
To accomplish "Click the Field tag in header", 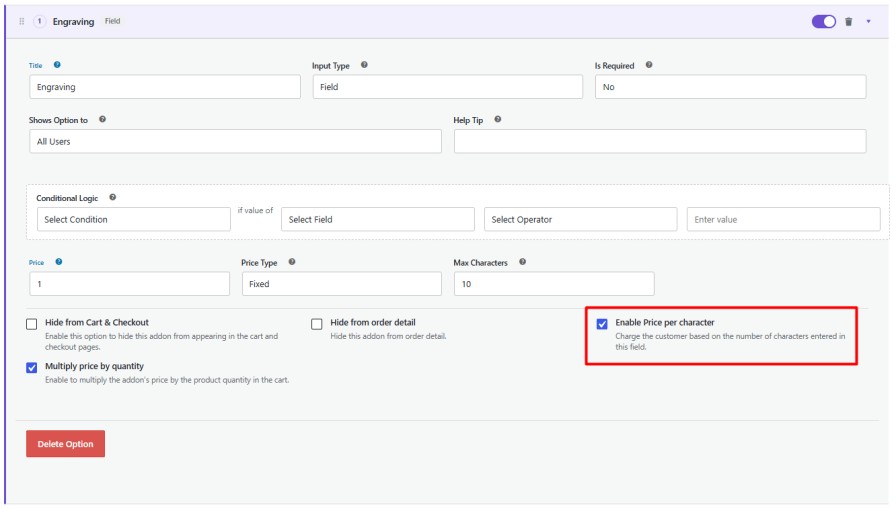I will (113, 21).
